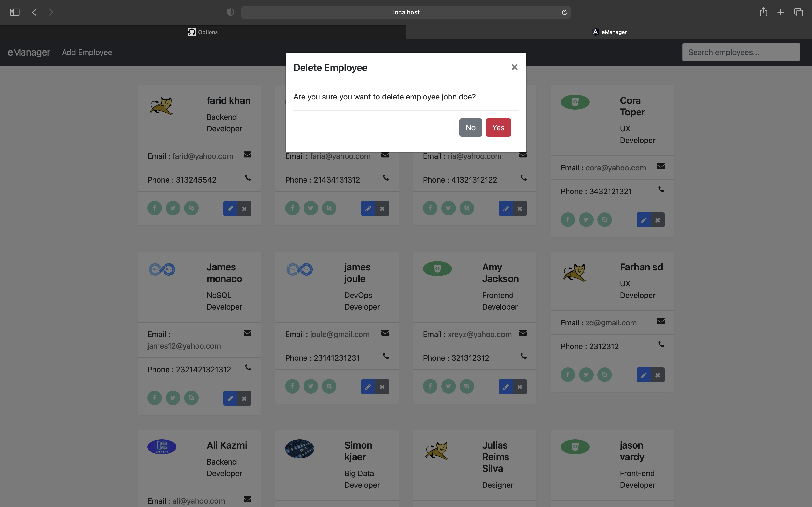Viewport: 812px width, 507px height.
Task: Click the delete X on Farhan sd's card
Action: tap(657, 375)
